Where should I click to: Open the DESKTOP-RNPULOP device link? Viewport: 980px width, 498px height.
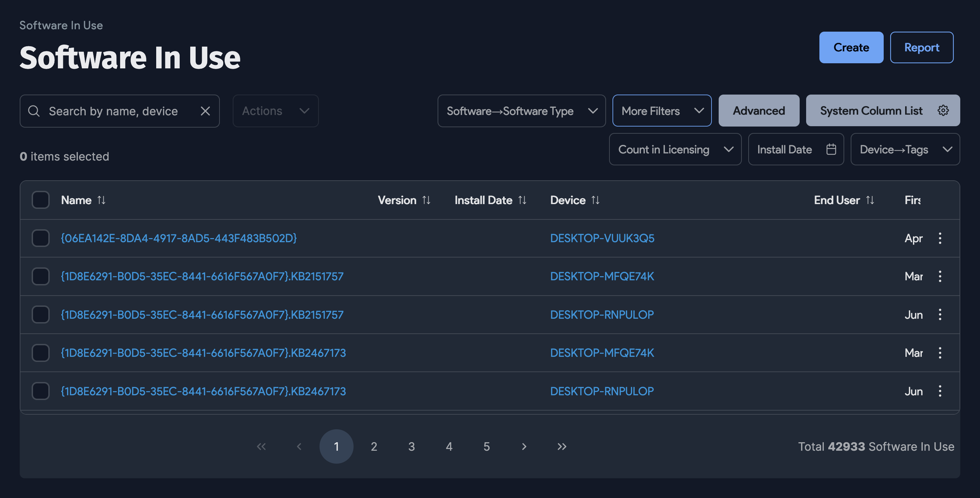pyautogui.click(x=602, y=314)
